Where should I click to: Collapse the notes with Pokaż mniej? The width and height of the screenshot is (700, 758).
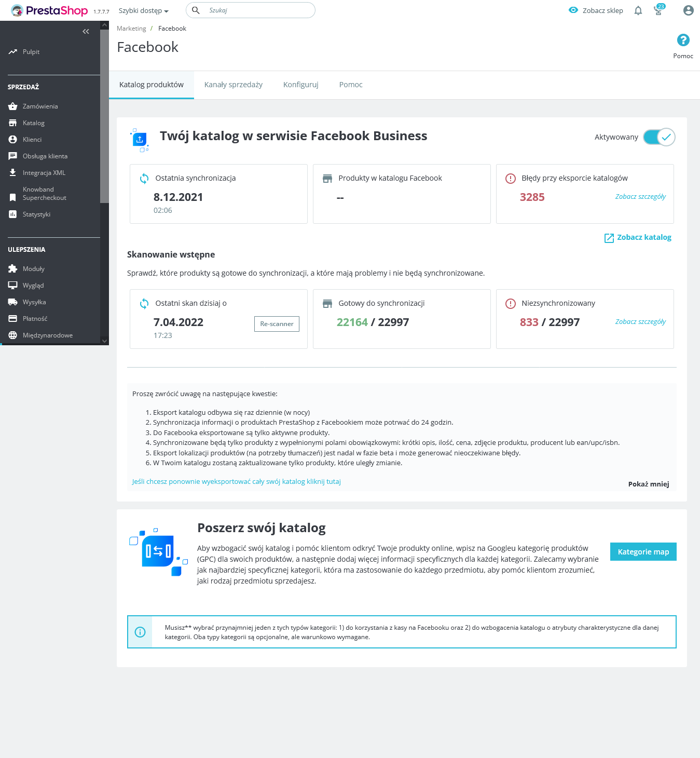(649, 484)
